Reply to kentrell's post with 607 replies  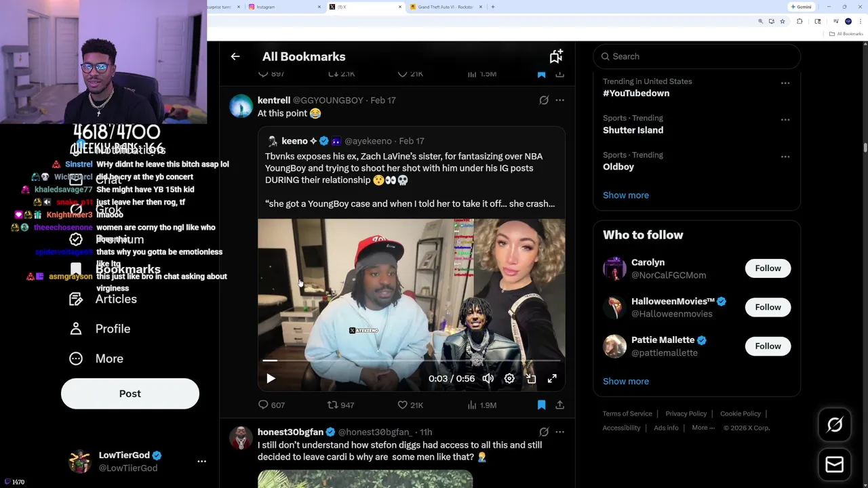(x=271, y=405)
